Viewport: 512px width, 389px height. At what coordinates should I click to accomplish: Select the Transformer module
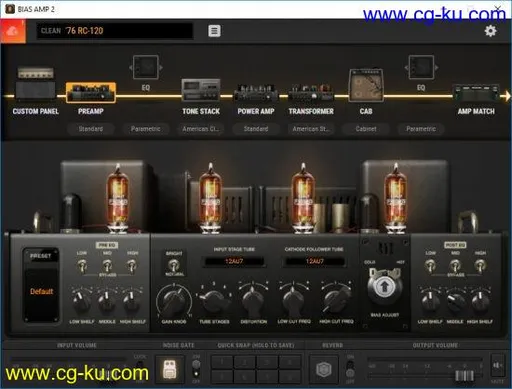(311, 92)
